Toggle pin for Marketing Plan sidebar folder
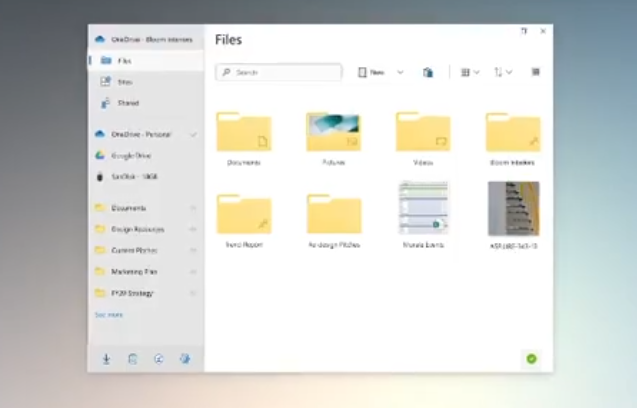This screenshot has width=637, height=408. [x=193, y=271]
